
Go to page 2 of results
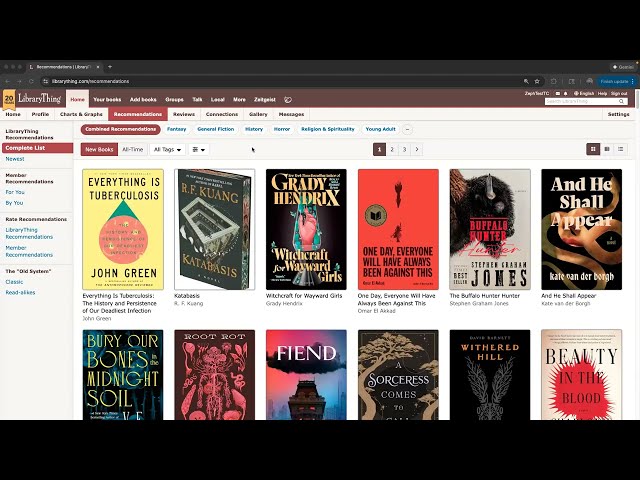coord(392,149)
